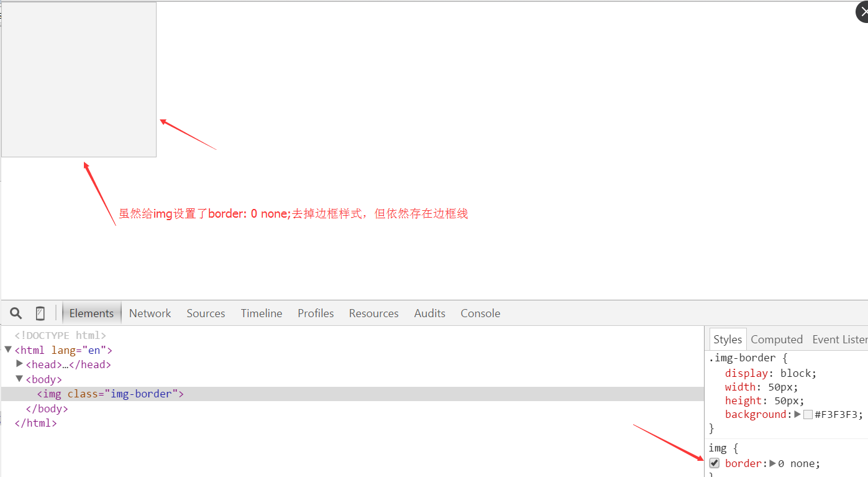868x477 pixels.
Task: Switch to the Computed styles tab
Action: [777, 339]
